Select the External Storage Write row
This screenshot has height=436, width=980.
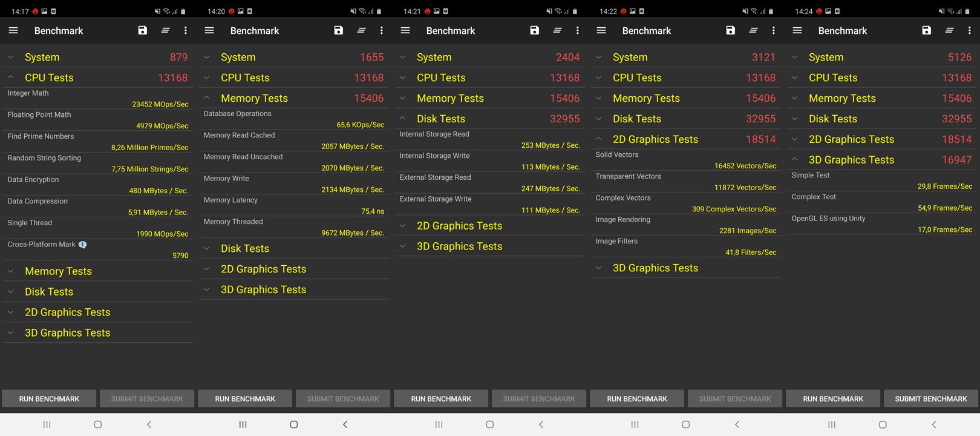490,205
